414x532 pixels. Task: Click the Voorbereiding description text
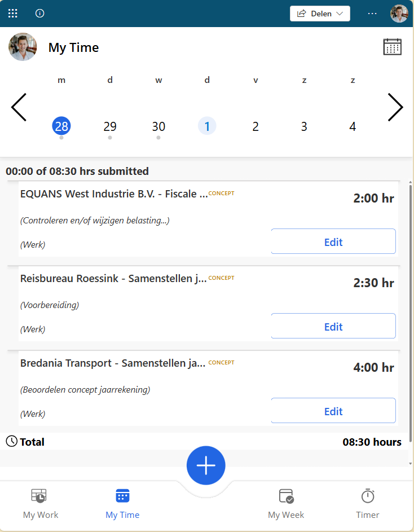(50, 305)
